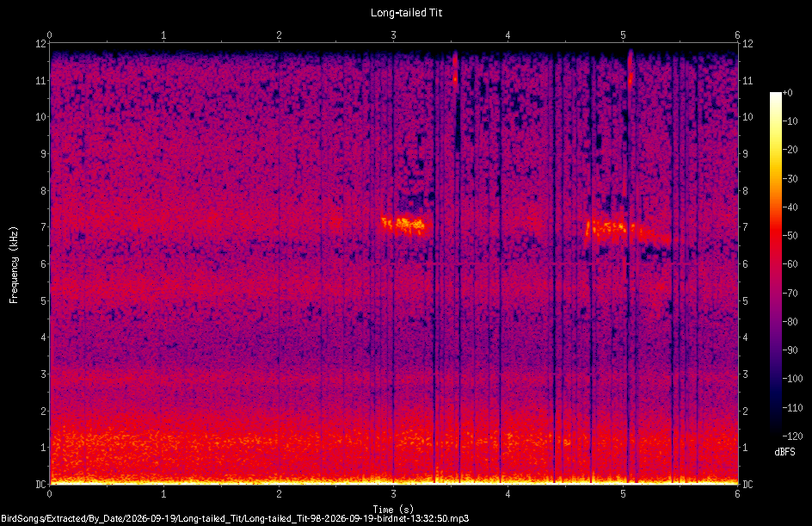Click the "-20" color scale value
The width and height of the screenshot is (812, 526).
click(790, 150)
